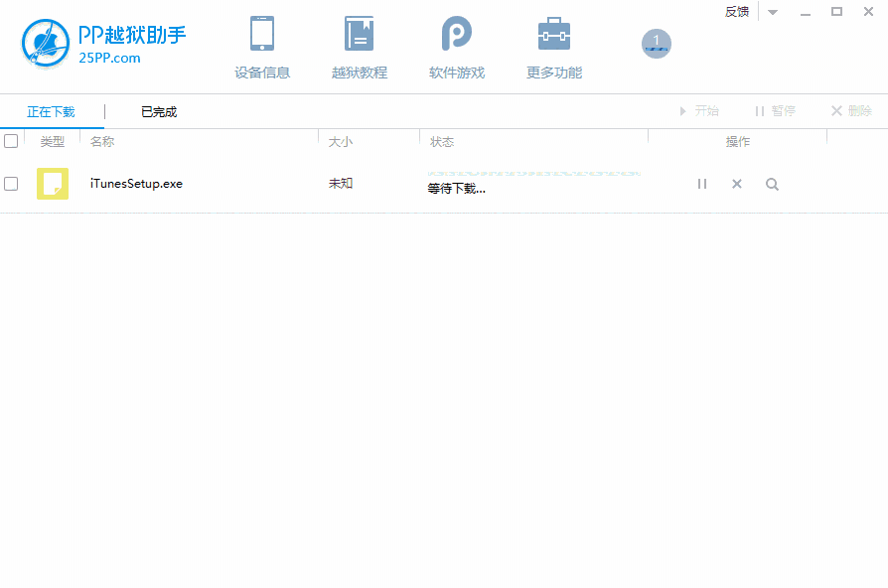This screenshot has height=588, width=888.
Task: Click the iTunesSetup.exe file type thumbnail
Action: tap(53, 184)
